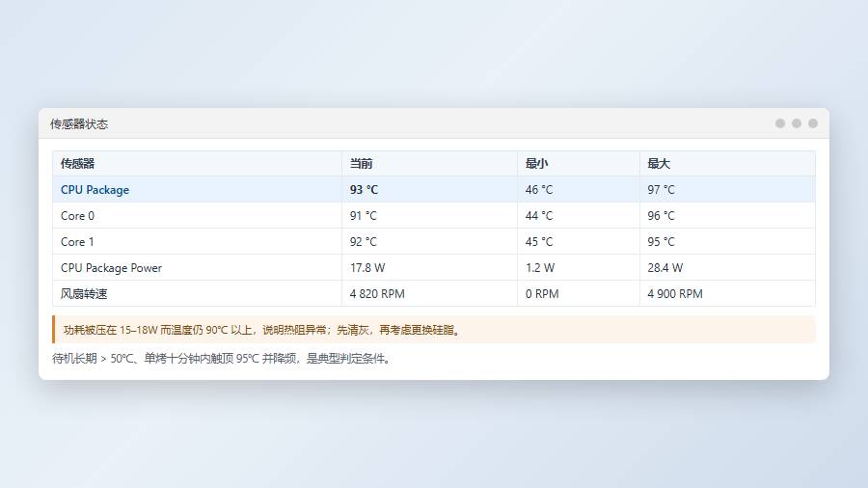
Task: Click the orange warning note about 功耗被压在 15–18W
Action: coord(434,330)
